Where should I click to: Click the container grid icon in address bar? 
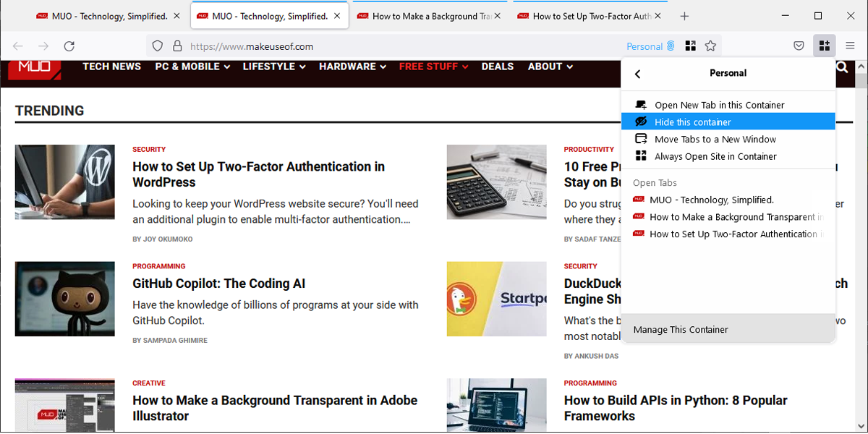click(x=691, y=46)
